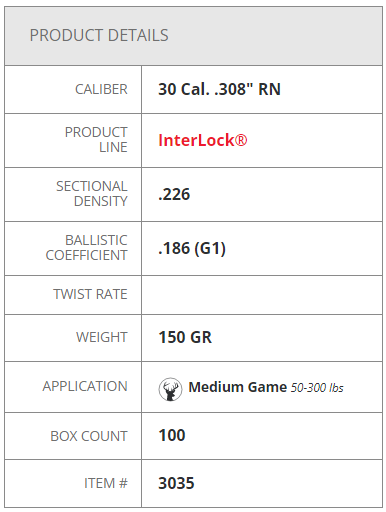Open the InterLock® product line link
The height and width of the screenshot is (512, 386).
(203, 140)
